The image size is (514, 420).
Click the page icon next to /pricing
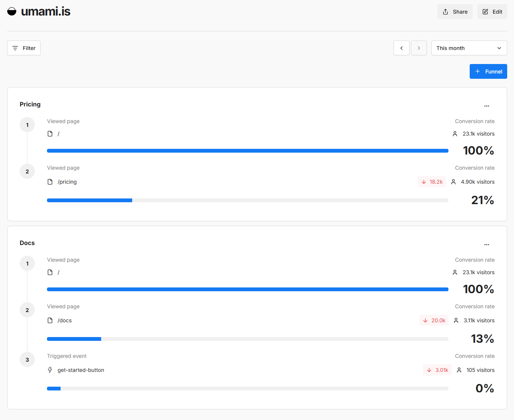[50, 182]
